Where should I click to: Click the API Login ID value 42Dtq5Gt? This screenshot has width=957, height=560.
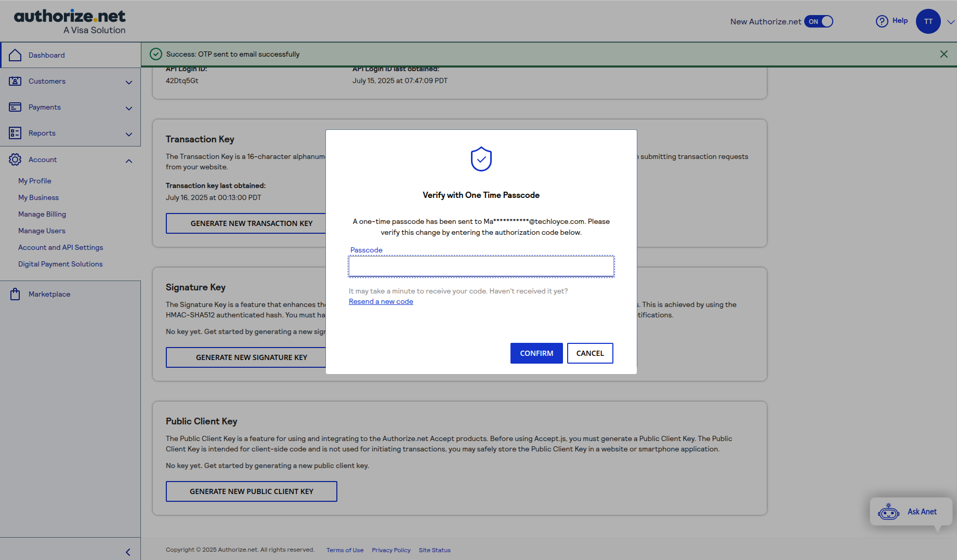tap(182, 81)
